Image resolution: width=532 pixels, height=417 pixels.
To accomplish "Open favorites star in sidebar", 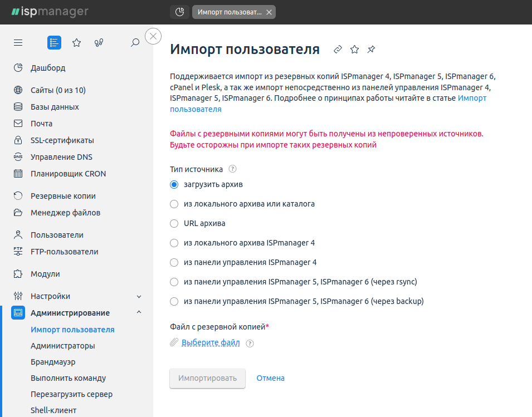I will pyautogui.click(x=77, y=43).
